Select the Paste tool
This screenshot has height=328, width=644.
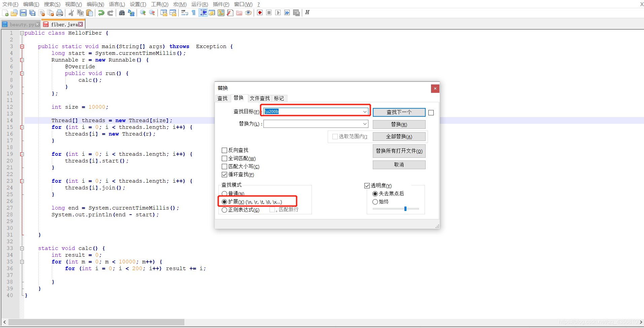point(89,12)
